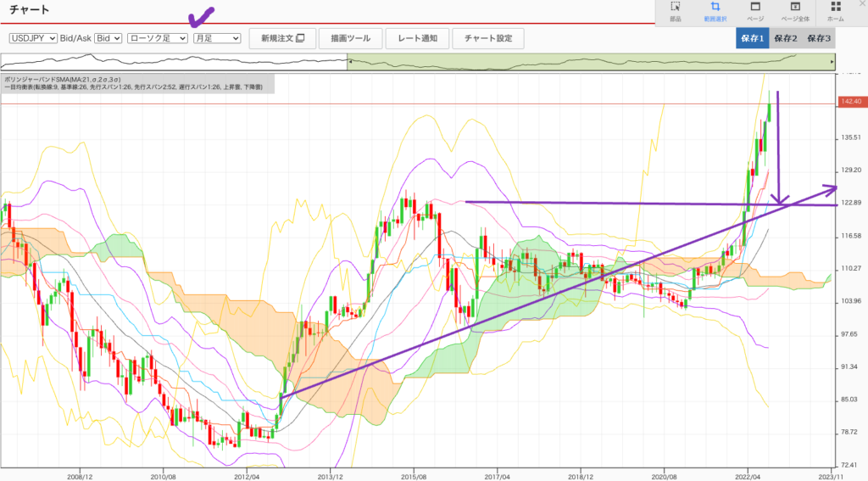This screenshot has width=868, height=481.
Task: Open the Bid price type dropdown
Action: click(108, 38)
